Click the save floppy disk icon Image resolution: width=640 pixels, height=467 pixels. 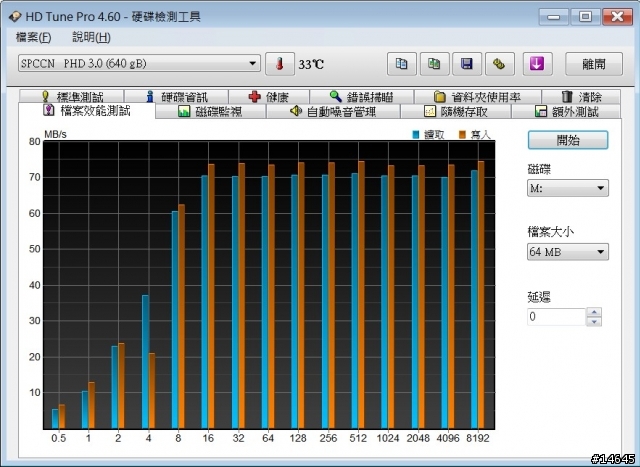tap(467, 64)
